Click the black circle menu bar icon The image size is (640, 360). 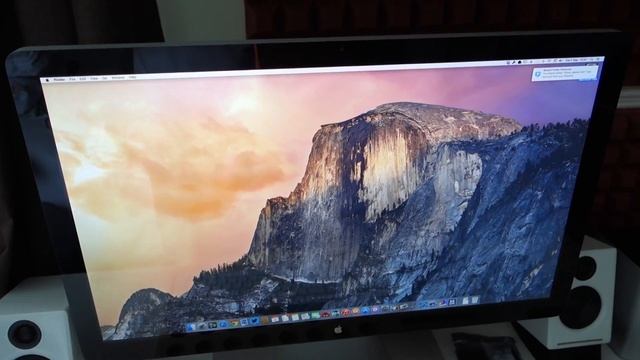coord(520,62)
